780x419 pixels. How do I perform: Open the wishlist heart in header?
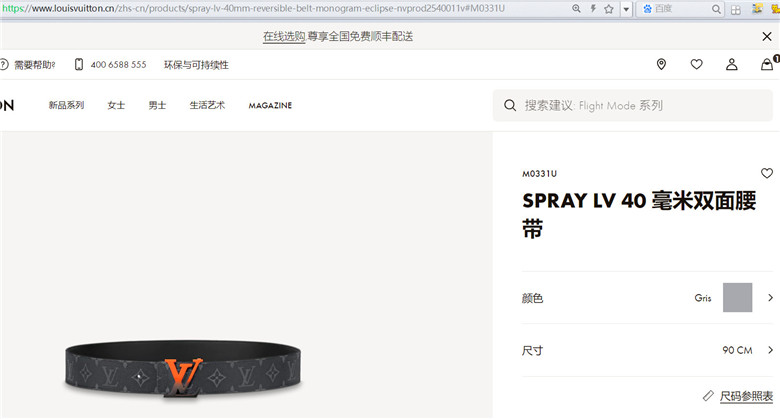[696, 64]
